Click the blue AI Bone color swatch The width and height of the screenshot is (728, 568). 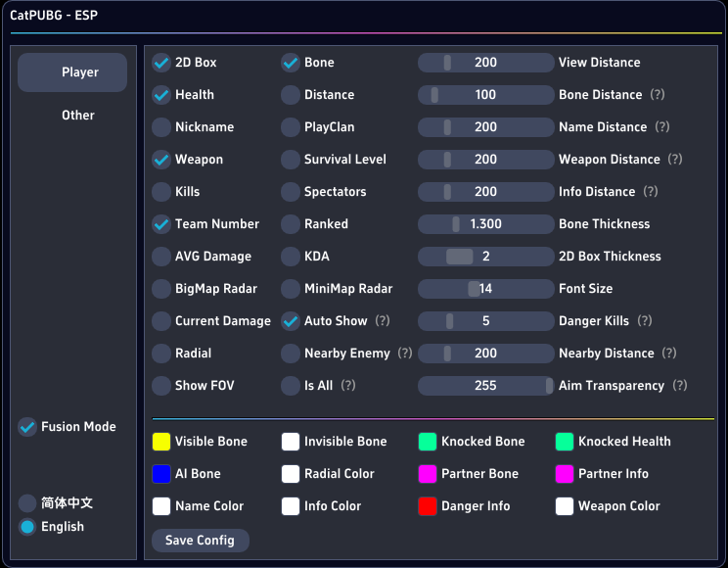point(161,474)
